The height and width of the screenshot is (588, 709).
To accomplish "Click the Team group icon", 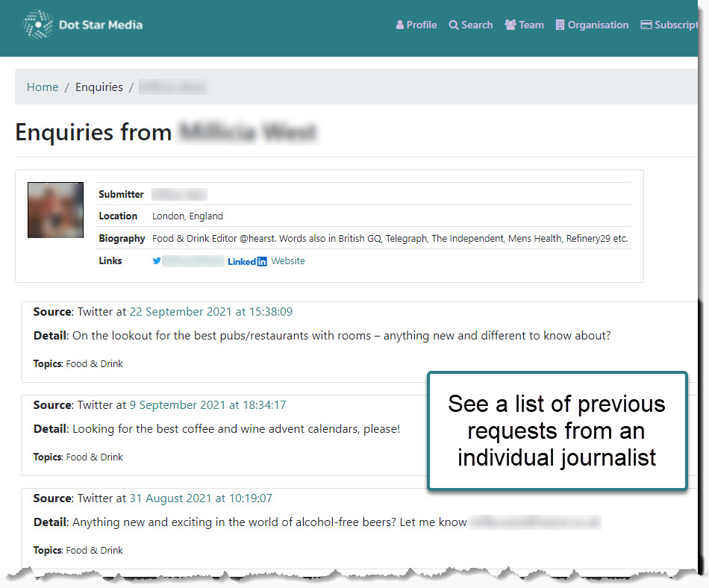I will point(510,25).
